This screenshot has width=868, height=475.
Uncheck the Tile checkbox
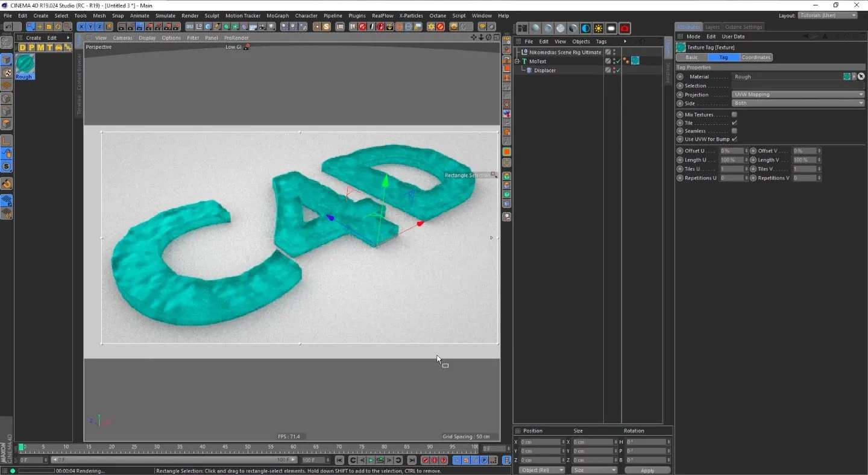pyautogui.click(x=734, y=123)
